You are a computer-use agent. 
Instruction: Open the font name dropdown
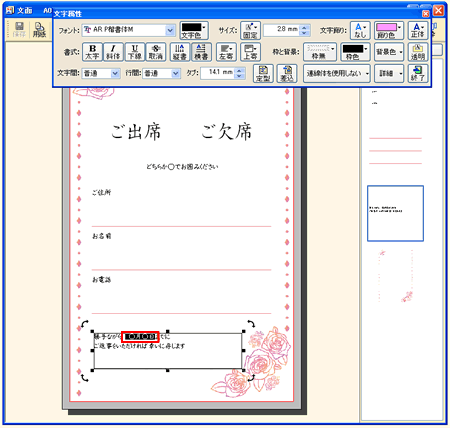coord(170,30)
